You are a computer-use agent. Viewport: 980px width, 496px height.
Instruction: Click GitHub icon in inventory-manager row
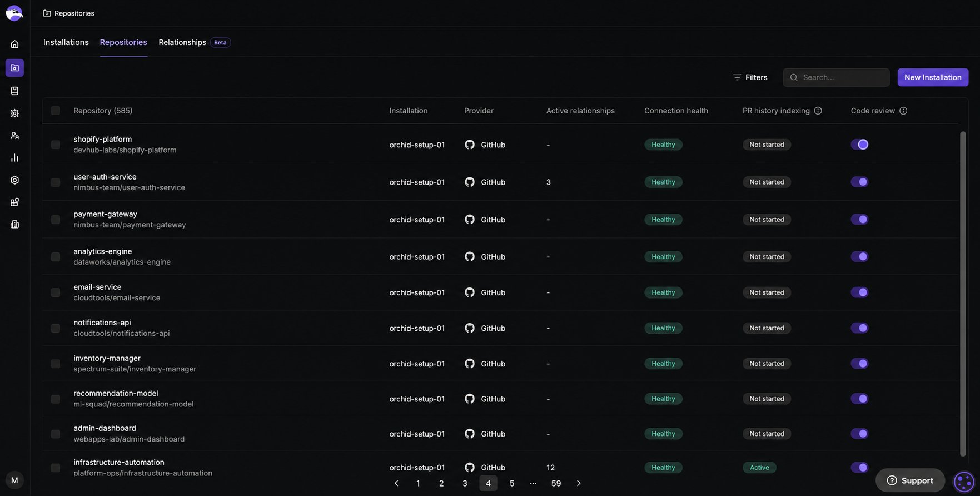(470, 364)
